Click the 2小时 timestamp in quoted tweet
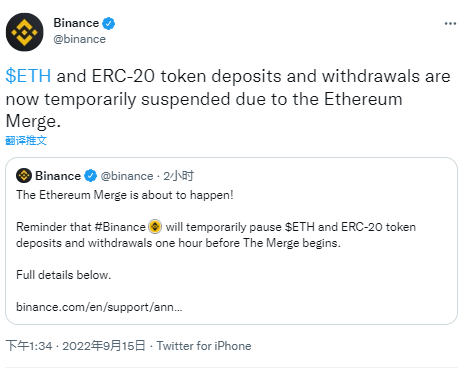 pos(178,176)
